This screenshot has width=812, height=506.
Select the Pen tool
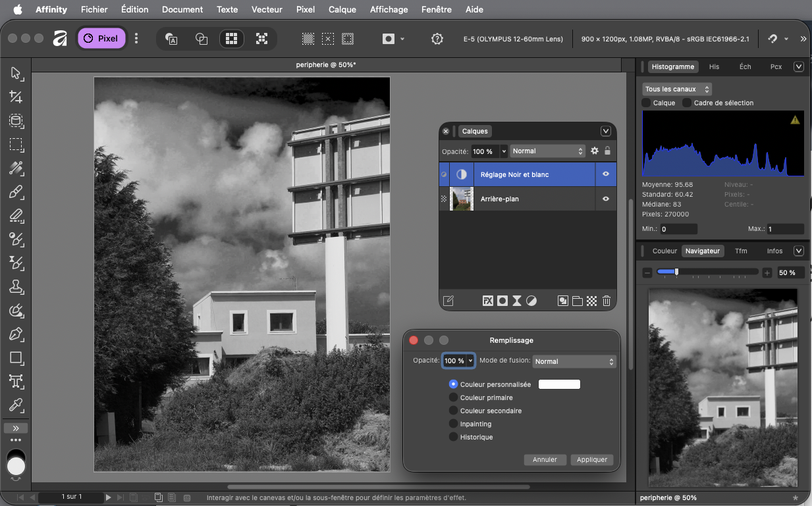[x=16, y=334]
